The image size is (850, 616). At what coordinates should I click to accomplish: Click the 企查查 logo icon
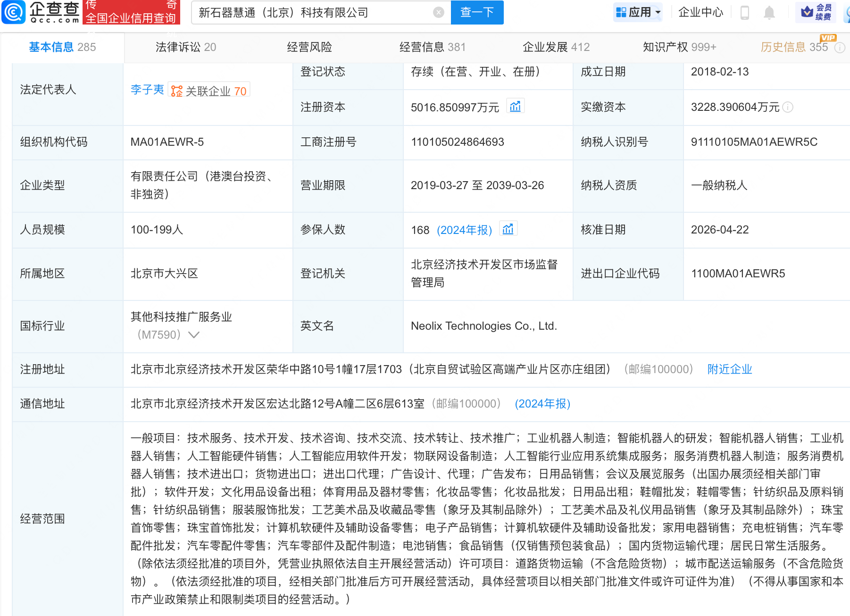click(x=14, y=12)
